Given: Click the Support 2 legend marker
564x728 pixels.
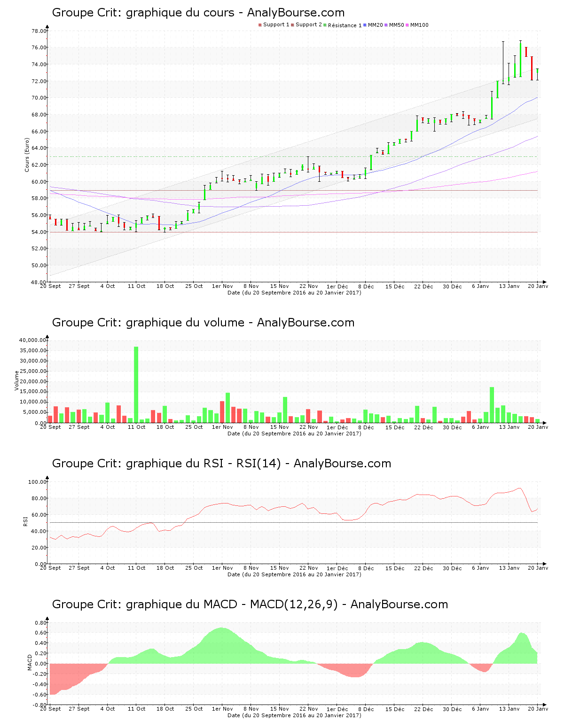Looking at the screenshot, I should click(291, 24).
